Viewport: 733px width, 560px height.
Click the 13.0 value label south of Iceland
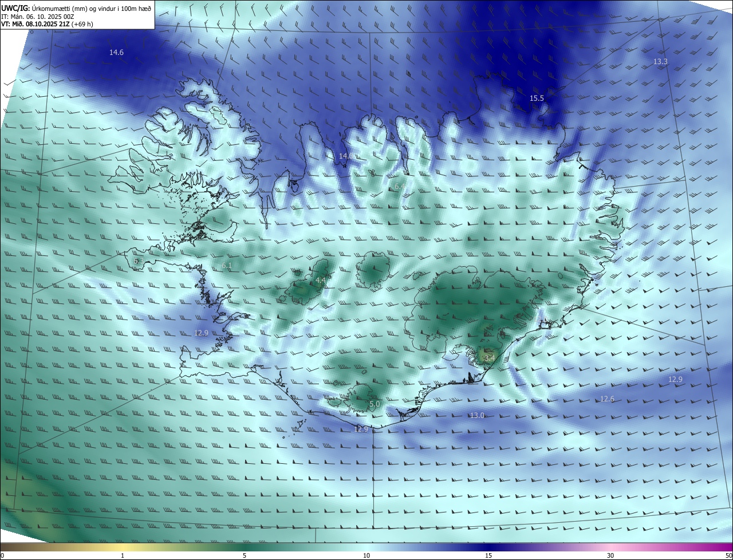click(477, 415)
